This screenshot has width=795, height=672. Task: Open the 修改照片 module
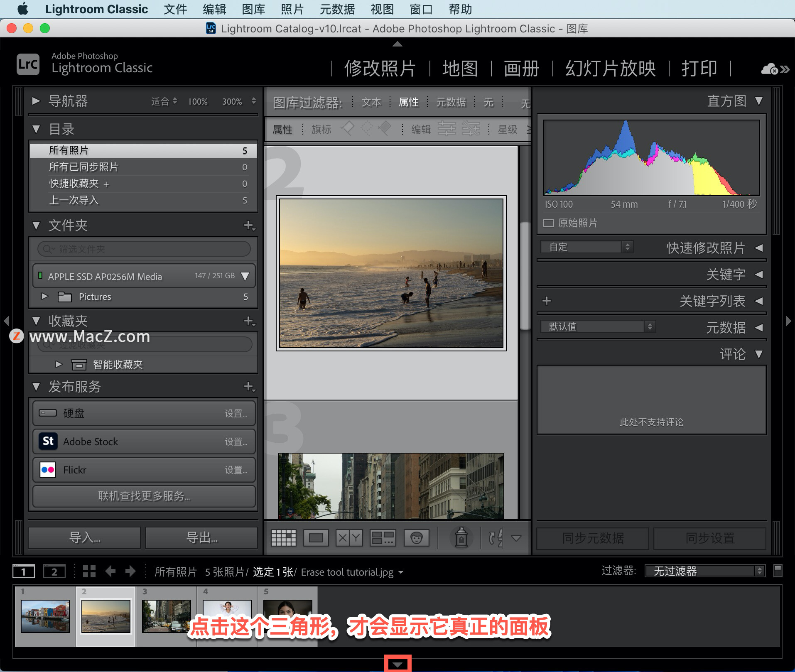380,69
